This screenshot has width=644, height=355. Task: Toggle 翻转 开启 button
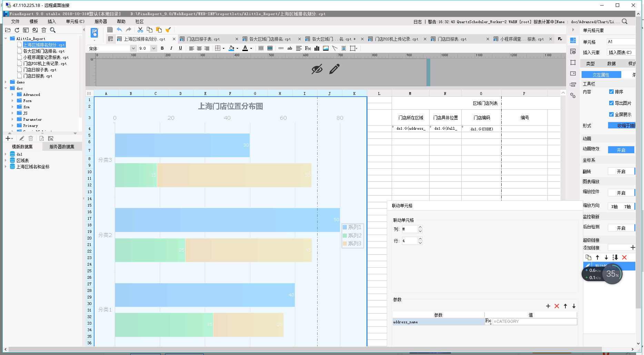[x=621, y=171]
